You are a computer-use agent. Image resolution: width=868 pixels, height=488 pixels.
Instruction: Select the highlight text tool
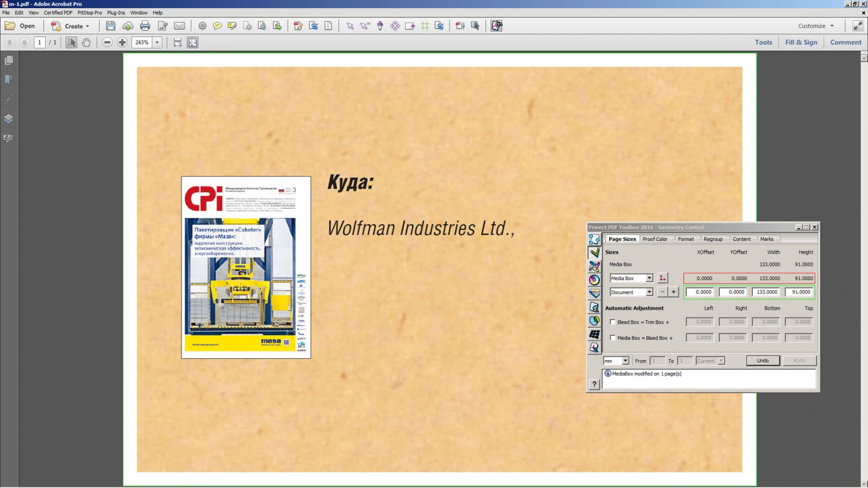[x=232, y=26]
